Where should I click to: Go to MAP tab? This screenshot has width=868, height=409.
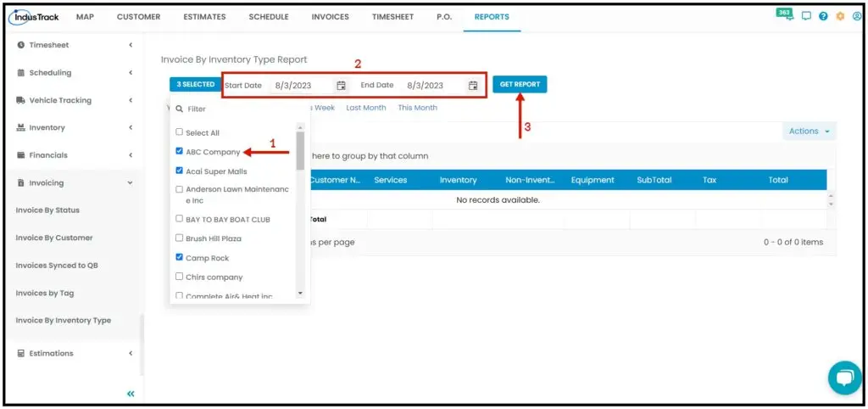click(85, 17)
